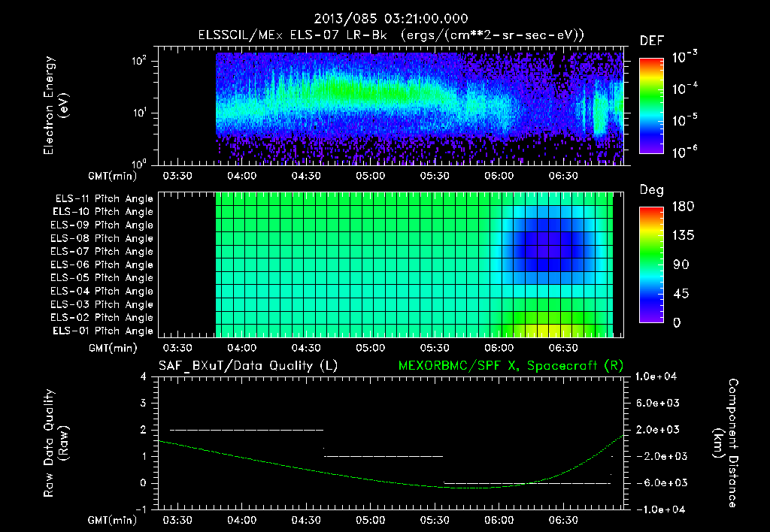
Task: Click the green MEXORBMC/SPF X, Spacecraft (R) title
Action: pos(511,366)
